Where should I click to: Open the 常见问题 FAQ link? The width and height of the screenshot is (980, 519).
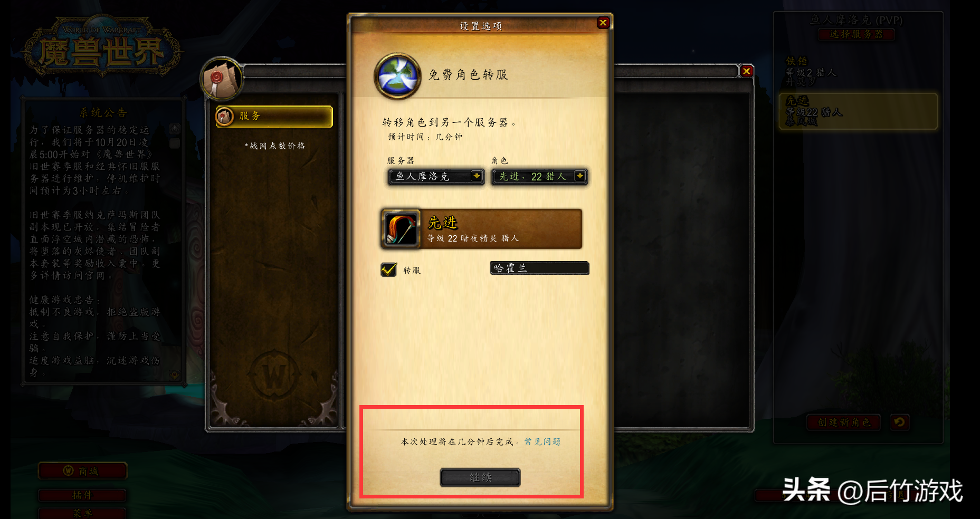(543, 441)
